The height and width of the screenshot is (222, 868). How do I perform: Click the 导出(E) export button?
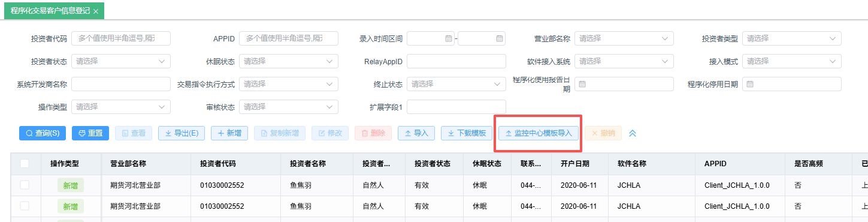tap(182, 133)
